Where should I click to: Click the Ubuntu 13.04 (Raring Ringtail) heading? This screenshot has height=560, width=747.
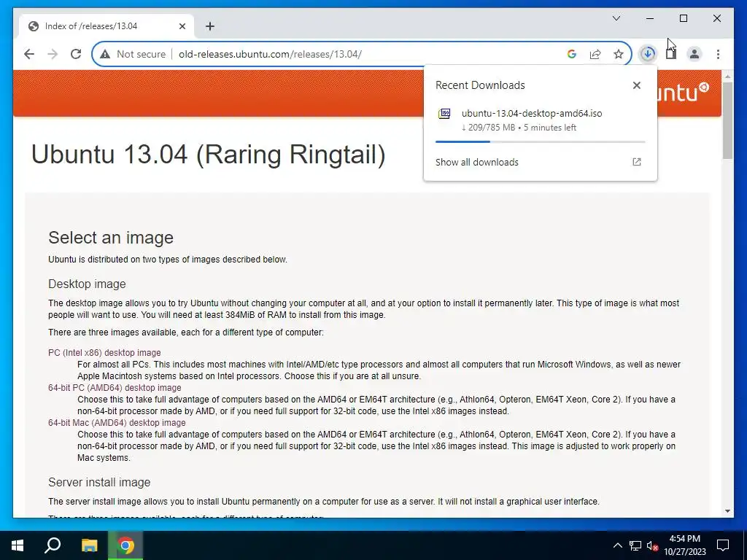click(x=208, y=155)
